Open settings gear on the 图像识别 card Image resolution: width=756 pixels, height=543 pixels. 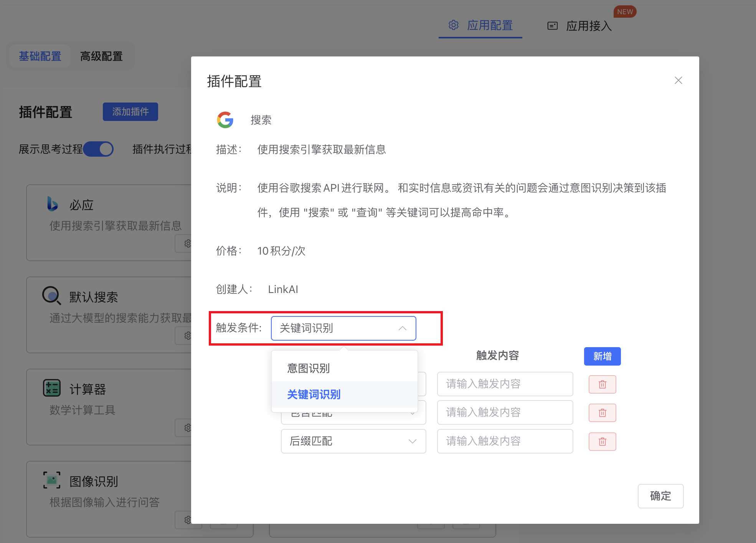[187, 520]
